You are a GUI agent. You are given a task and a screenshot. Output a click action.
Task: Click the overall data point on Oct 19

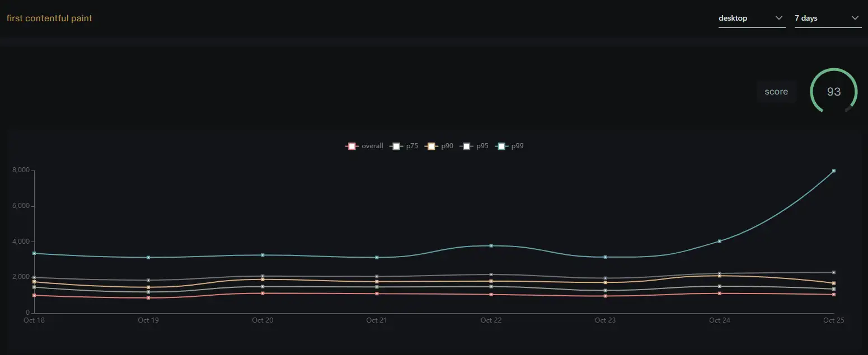pos(148,298)
